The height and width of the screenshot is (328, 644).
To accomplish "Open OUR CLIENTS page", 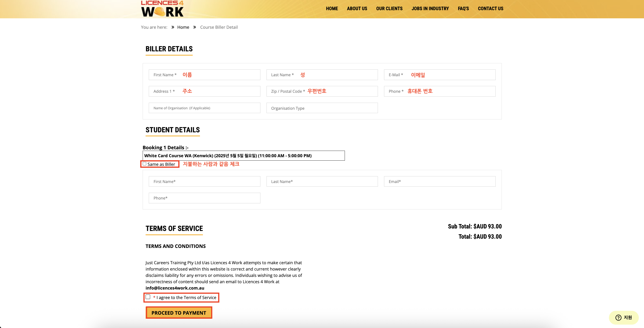I will [x=389, y=9].
